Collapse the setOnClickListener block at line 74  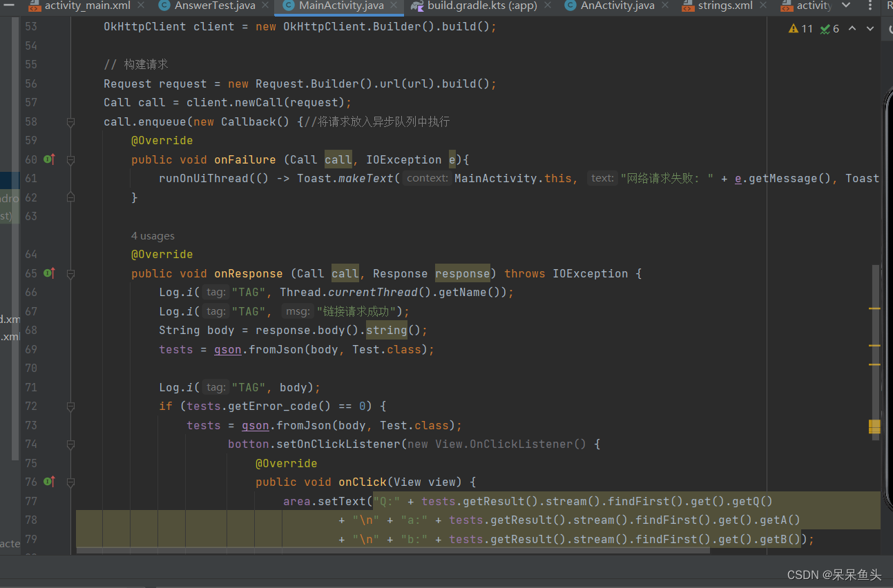(x=70, y=444)
